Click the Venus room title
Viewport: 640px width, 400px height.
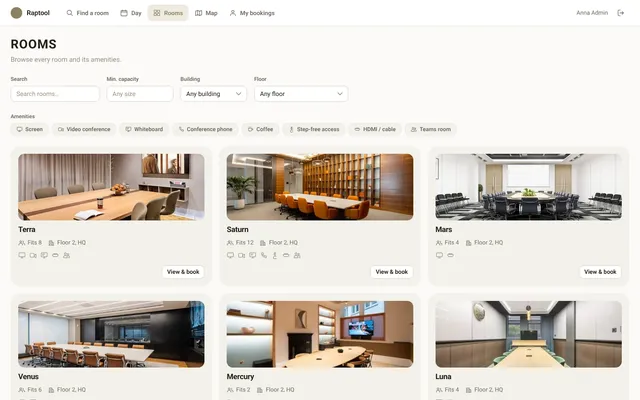pos(28,377)
